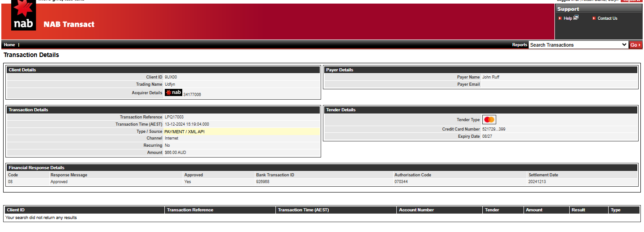Select the Bank Transaction ID 926968

(263, 182)
